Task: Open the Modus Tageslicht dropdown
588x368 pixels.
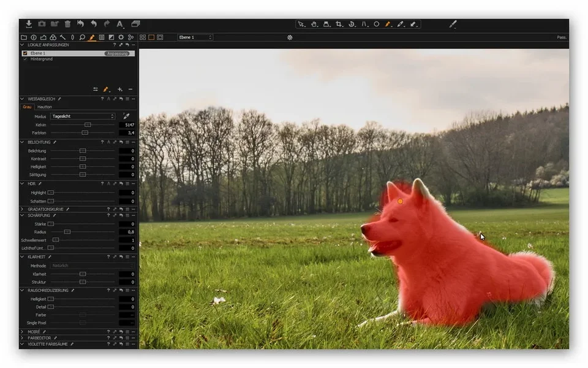Action: [83, 117]
